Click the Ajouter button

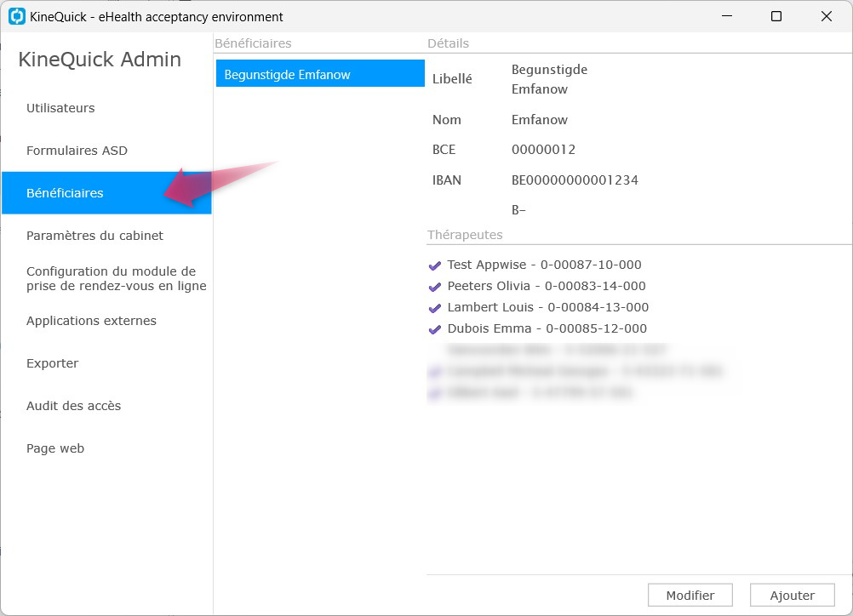[x=792, y=596]
